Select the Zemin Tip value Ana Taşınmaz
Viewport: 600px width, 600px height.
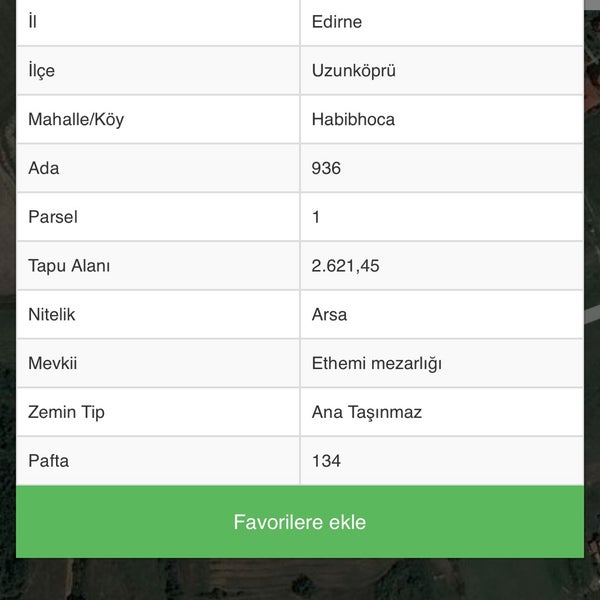point(367,412)
